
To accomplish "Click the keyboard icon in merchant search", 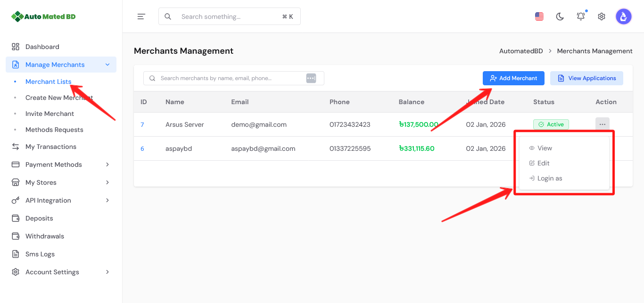I will click(x=311, y=78).
